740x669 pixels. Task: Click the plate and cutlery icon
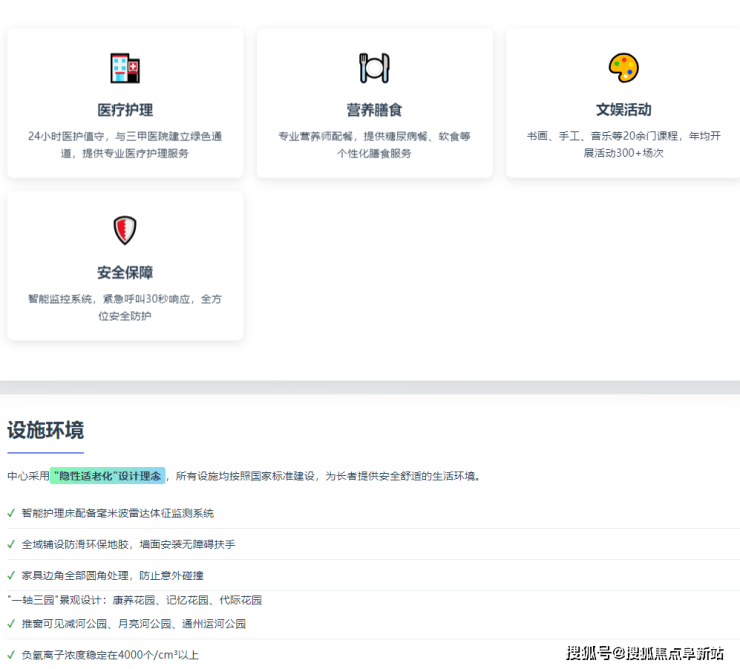point(374,68)
